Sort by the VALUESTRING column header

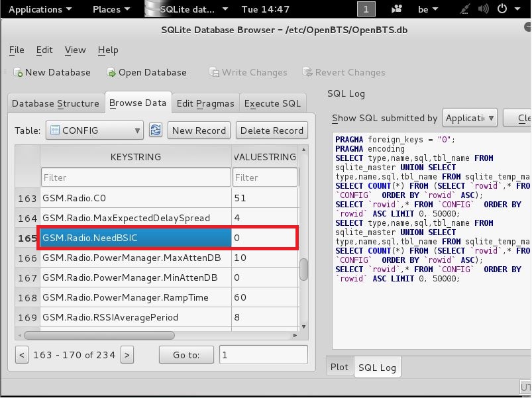(265, 157)
